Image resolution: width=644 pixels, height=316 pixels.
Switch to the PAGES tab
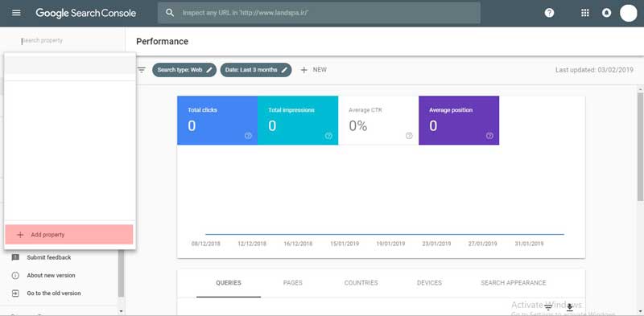pyautogui.click(x=292, y=283)
